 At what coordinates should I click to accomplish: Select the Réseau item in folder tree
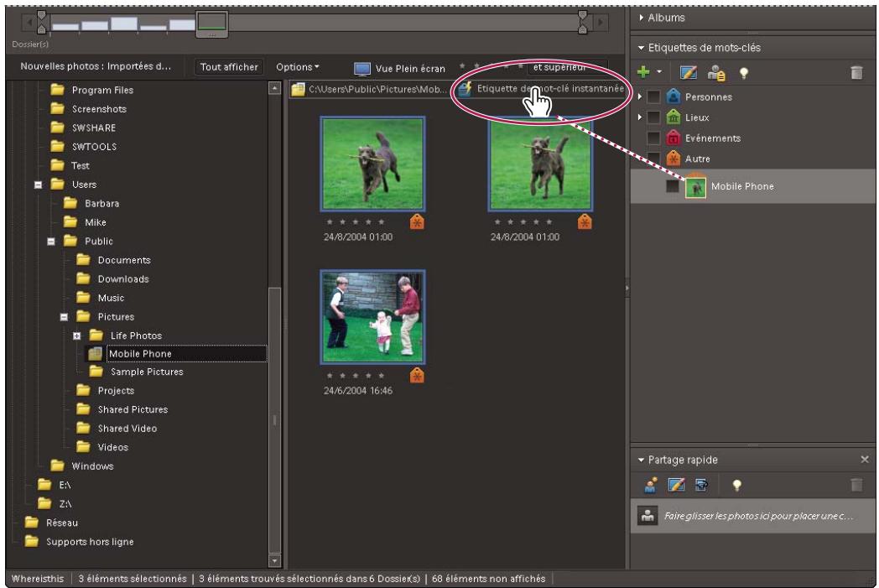click(62, 523)
